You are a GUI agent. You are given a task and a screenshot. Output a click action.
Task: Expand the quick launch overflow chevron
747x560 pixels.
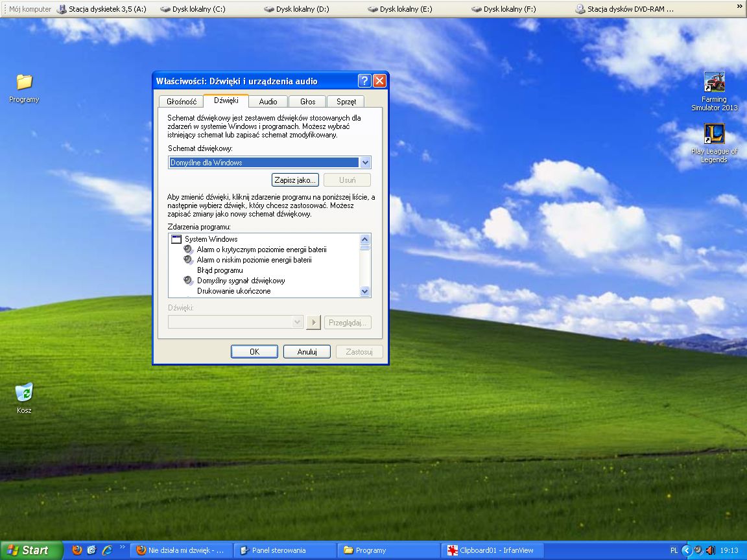click(122, 547)
